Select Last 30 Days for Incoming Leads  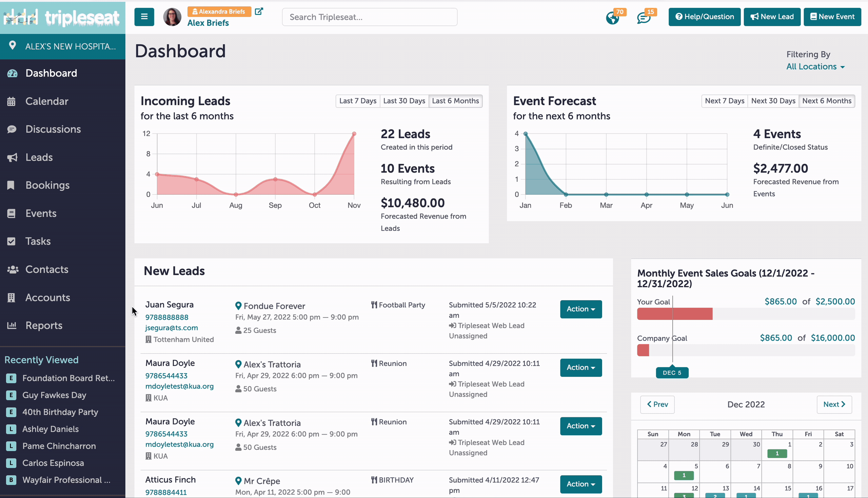[404, 101]
